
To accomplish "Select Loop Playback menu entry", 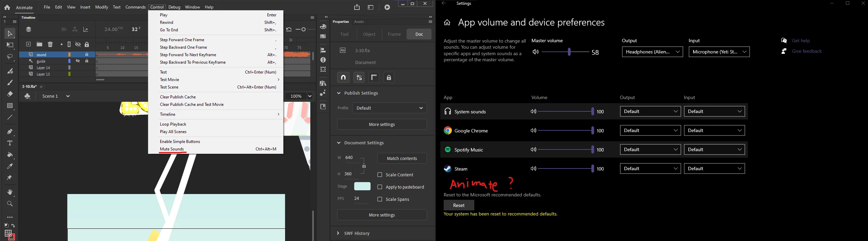I will coord(216,124).
